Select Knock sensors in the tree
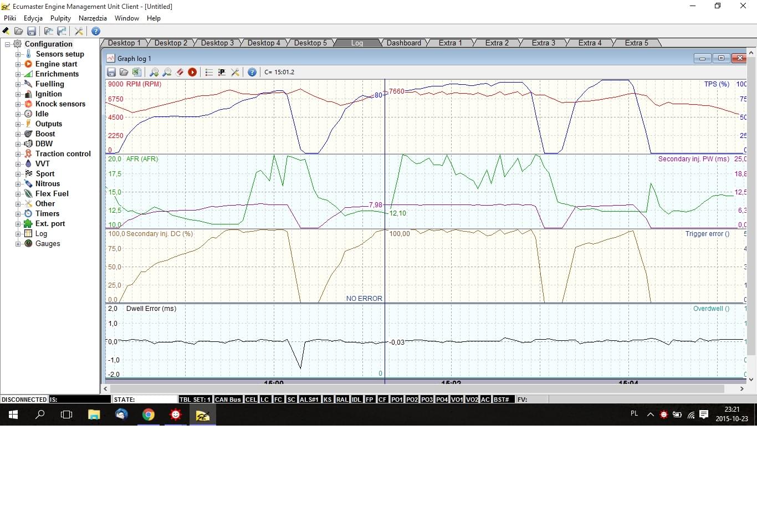757x532 pixels. click(60, 104)
